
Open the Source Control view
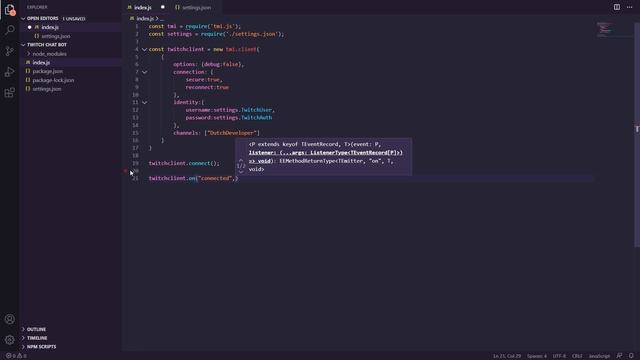pyautogui.click(x=9, y=51)
